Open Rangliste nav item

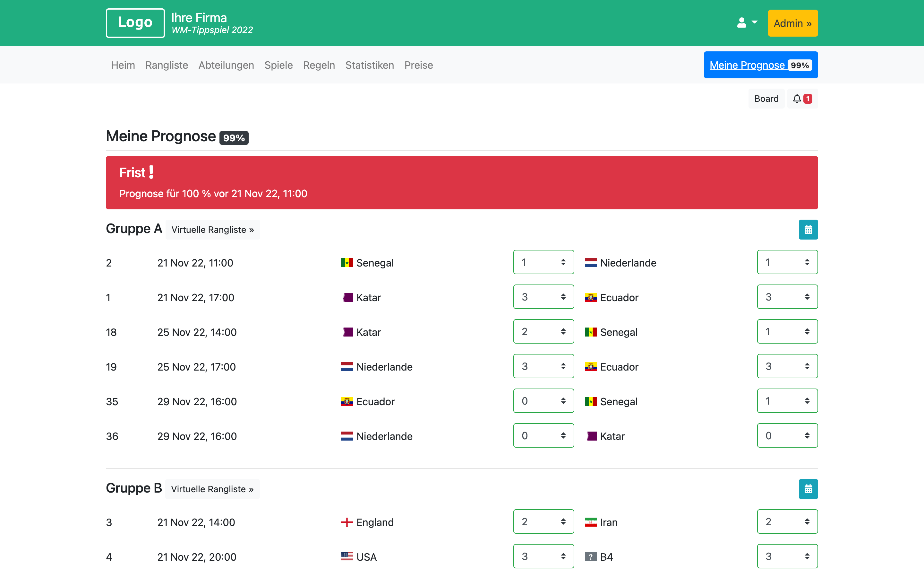[x=167, y=66]
